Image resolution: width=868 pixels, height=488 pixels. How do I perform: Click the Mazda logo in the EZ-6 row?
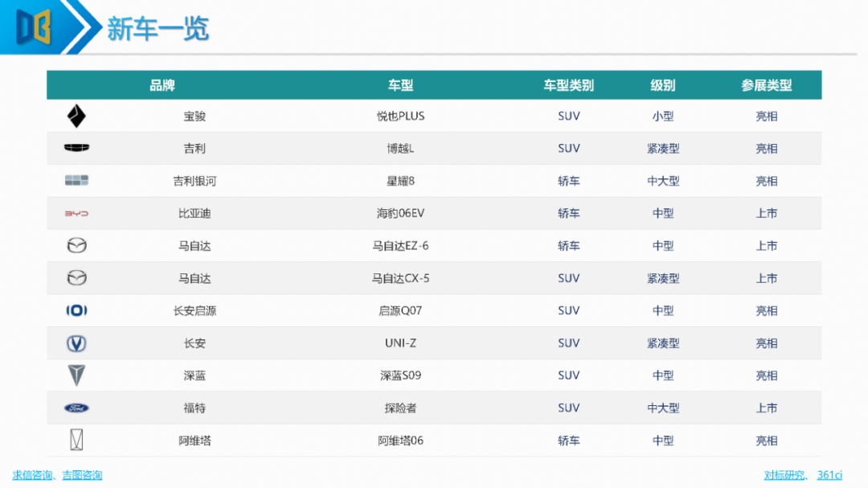(76, 245)
